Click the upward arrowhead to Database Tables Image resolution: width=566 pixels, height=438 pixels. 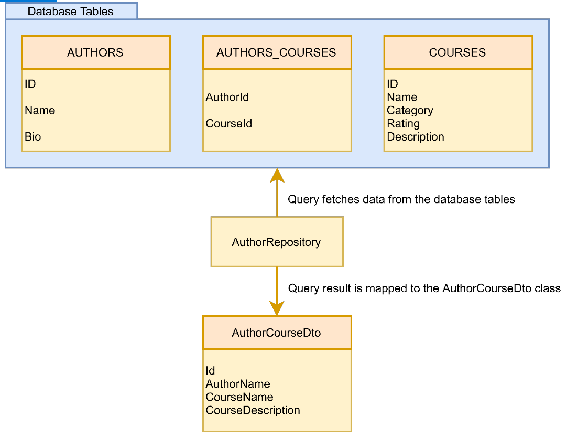coord(277,176)
